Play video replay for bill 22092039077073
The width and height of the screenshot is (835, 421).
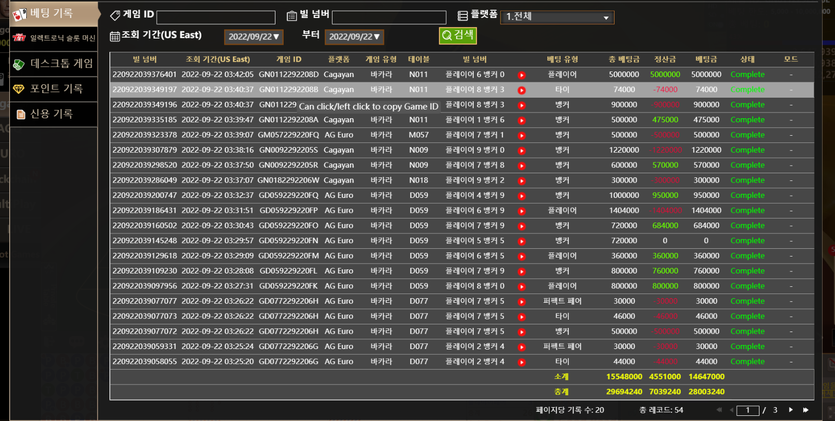point(521,317)
